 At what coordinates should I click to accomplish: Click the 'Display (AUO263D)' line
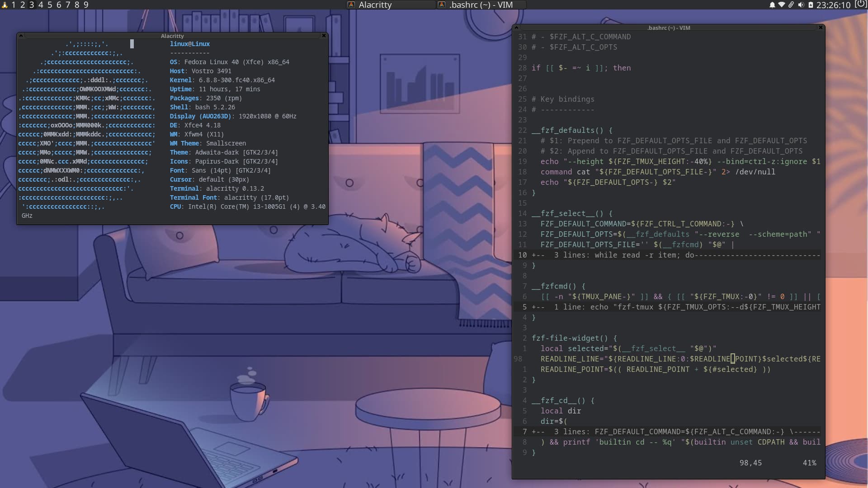[x=233, y=116]
